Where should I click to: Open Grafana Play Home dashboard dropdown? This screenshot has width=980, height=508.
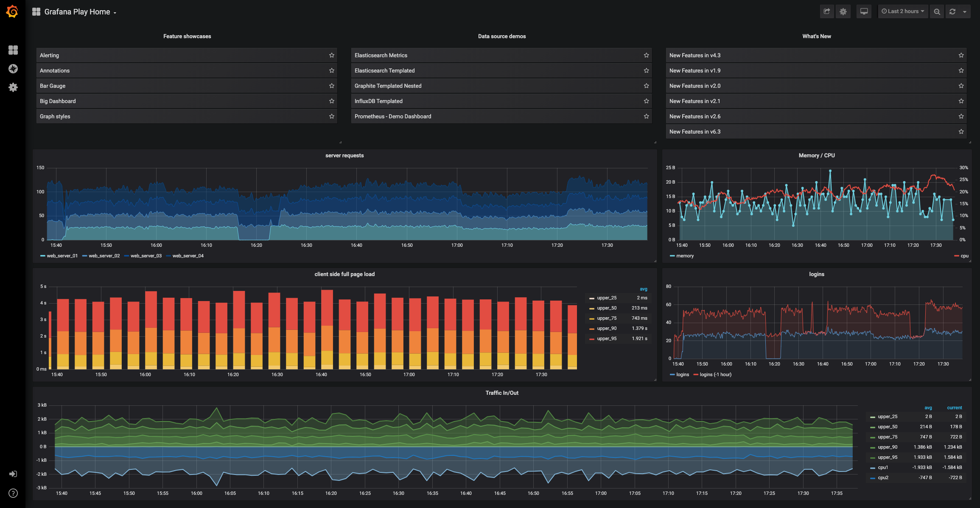77,12
